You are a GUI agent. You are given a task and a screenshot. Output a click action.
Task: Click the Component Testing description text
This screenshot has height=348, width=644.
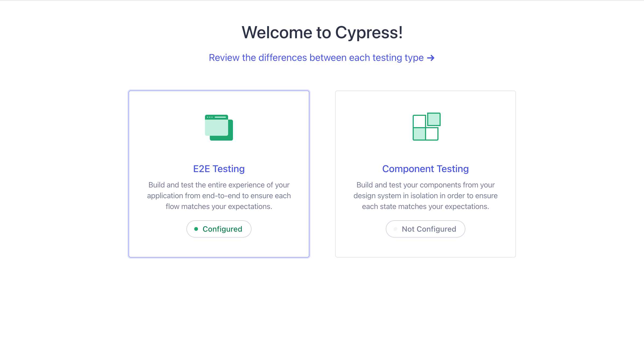426,196
